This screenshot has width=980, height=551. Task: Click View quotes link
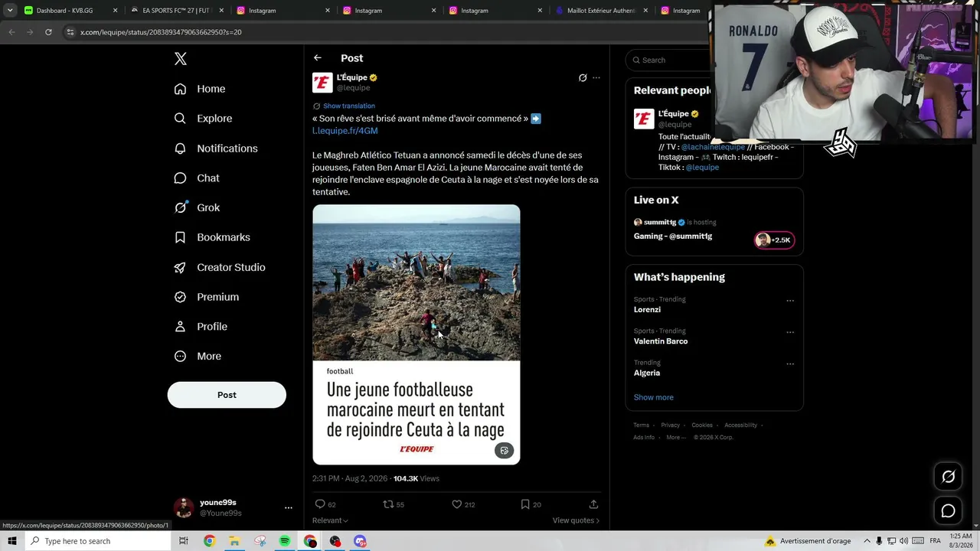tap(576, 520)
